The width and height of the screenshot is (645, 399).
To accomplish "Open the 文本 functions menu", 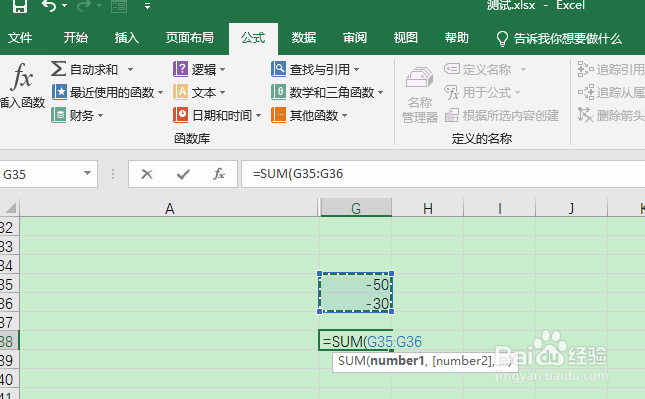I will 199,92.
